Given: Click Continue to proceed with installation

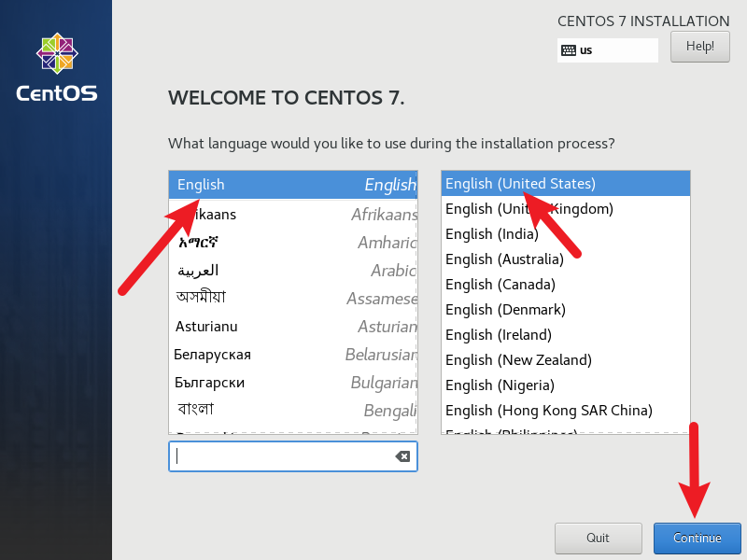Looking at the screenshot, I should point(697,539).
